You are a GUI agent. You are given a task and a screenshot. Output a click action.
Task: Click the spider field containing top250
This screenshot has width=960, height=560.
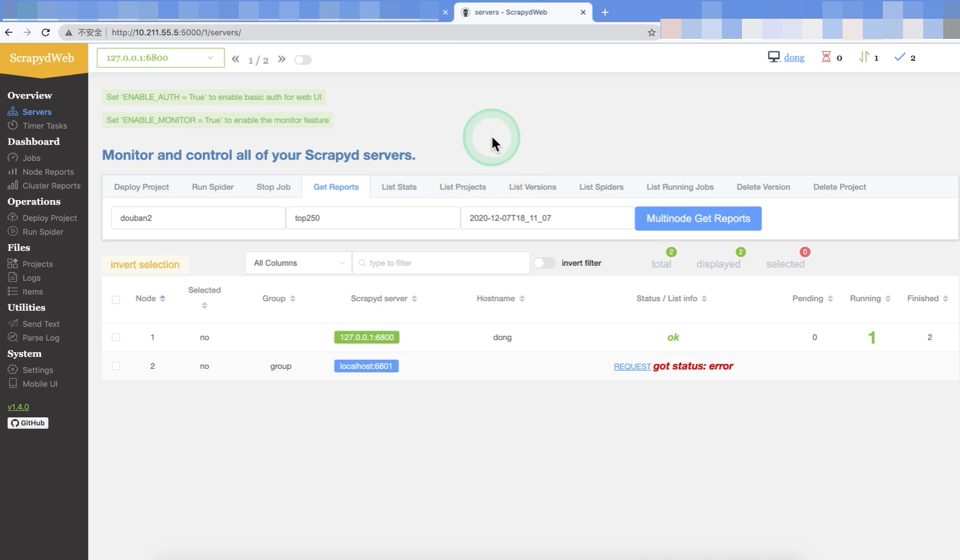point(373,218)
